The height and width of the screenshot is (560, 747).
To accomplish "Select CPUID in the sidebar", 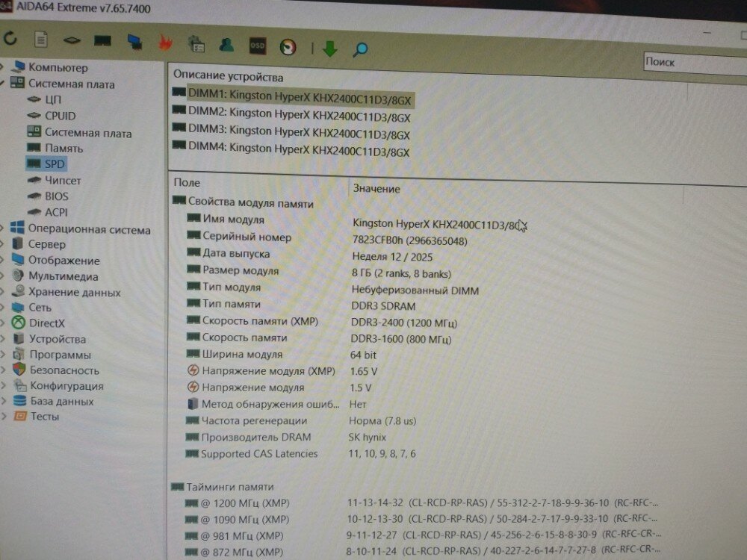I will [x=60, y=116].
